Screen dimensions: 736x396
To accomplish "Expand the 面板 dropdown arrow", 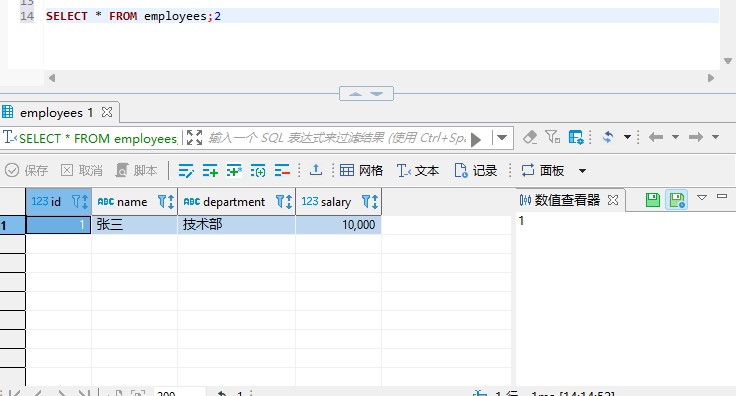I will tap(582, 171).
